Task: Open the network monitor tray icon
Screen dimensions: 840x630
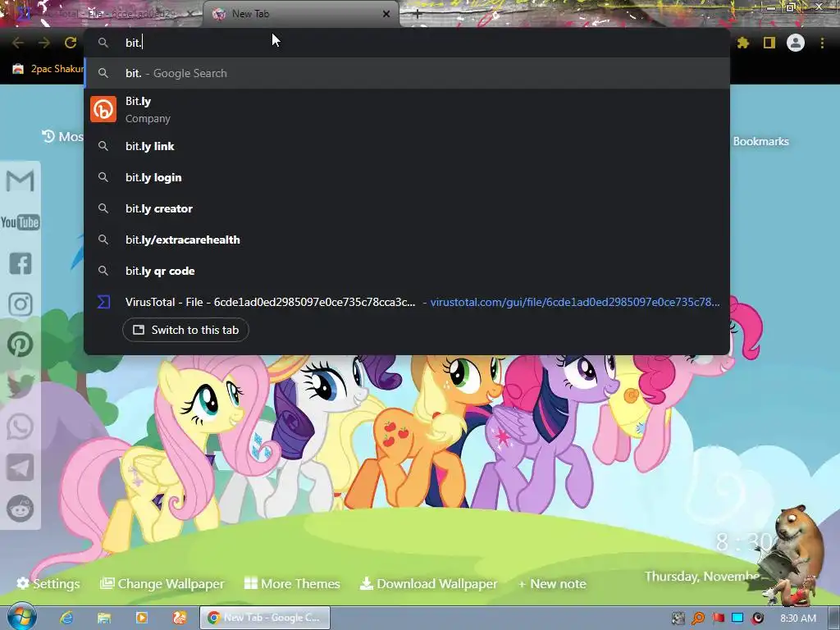Action: point(737,619)
